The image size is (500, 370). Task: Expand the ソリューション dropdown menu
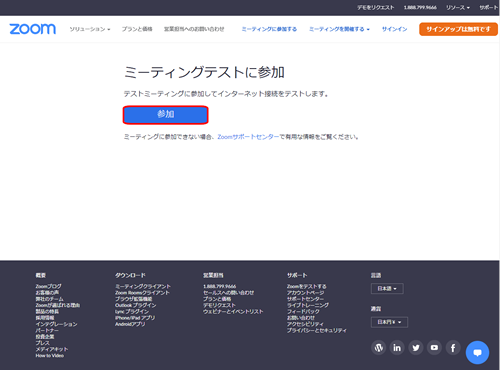tap(90, 29)
